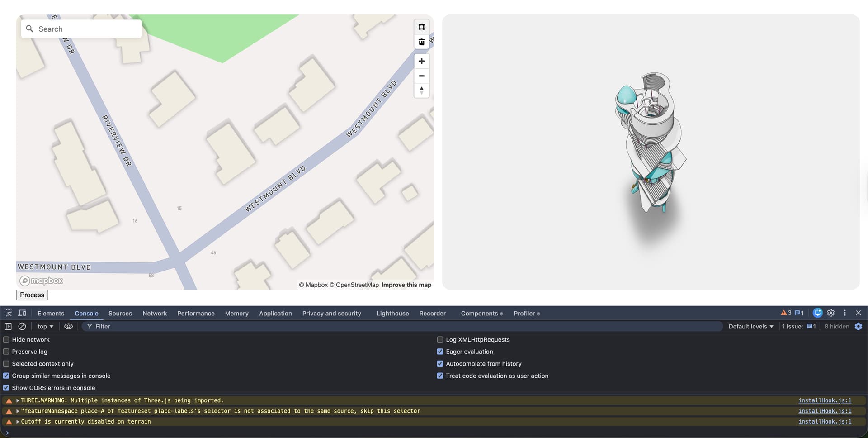Uncheck Eager evaluation checkbox
Image resolution: width=868 pixels, height=438 pixels.
tap(440, 352)
